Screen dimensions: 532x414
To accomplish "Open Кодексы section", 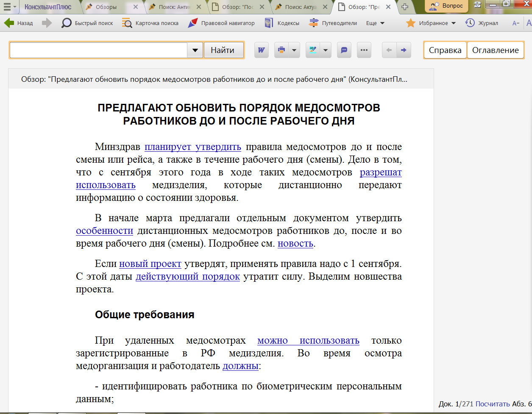I will point(282,23).
